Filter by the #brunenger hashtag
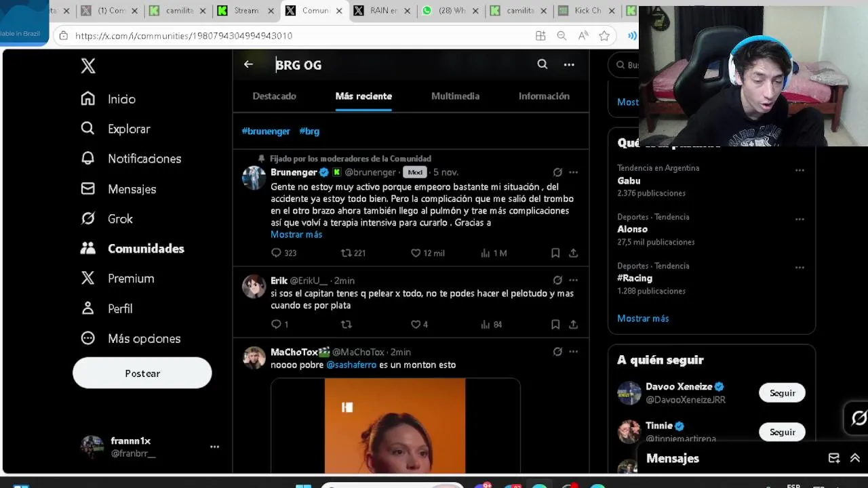 click(266, 131)
